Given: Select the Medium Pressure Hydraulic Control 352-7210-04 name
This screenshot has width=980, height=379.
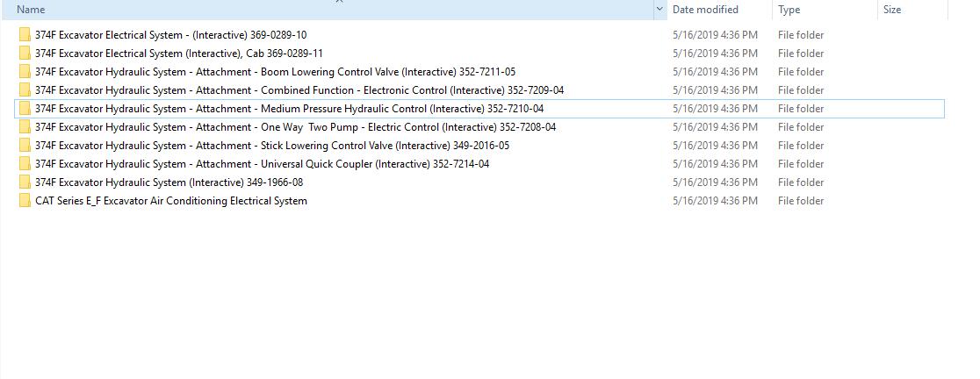Looking at the screenshot, I should 290,109.
